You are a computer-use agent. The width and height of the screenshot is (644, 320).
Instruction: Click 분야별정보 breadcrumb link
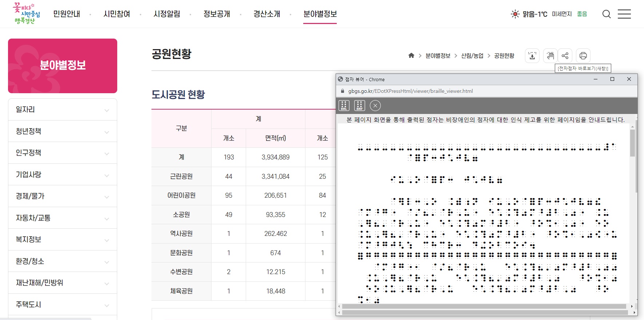tap(438, 56)
